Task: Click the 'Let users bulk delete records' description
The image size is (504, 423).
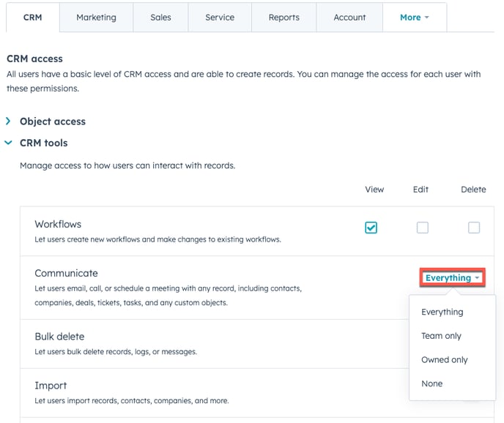Action: click(x=116, y=352)
